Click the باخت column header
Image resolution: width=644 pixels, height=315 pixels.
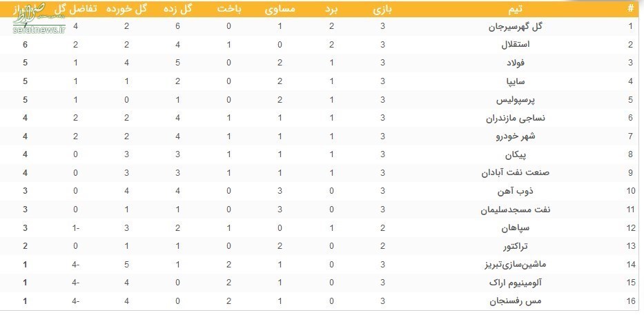tap(228, 10)
